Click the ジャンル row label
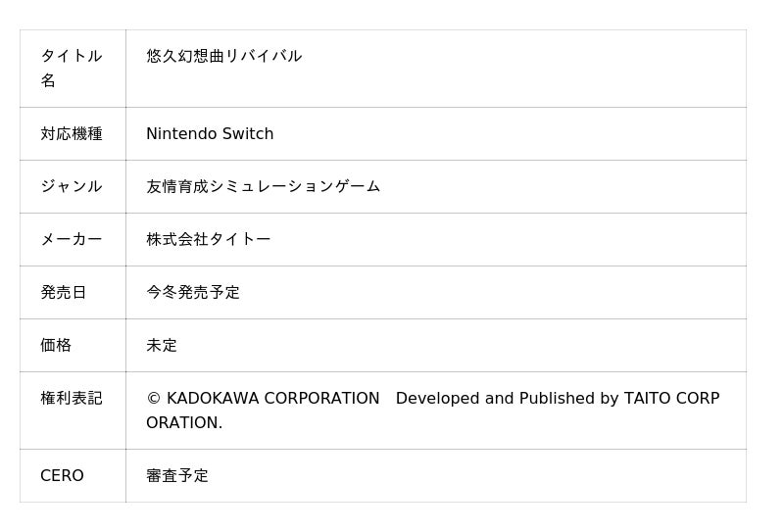The image size is (784, 532). tap(72, 187)
